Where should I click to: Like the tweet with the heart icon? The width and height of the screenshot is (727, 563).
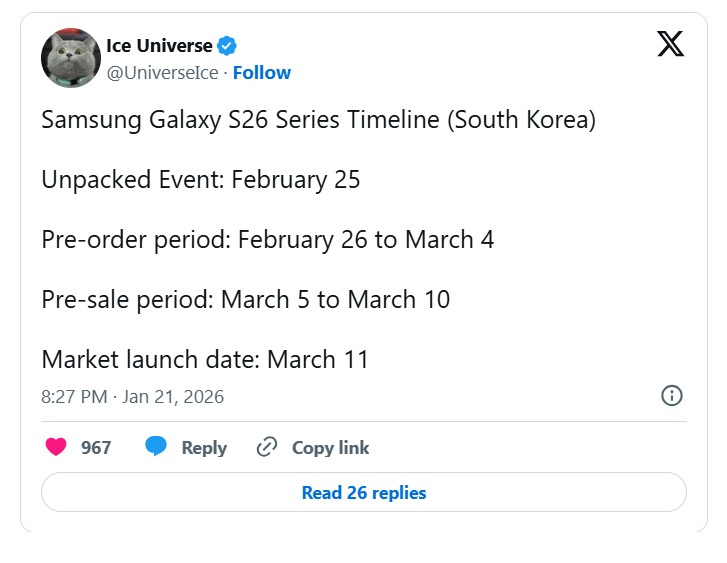pos(57,447)
